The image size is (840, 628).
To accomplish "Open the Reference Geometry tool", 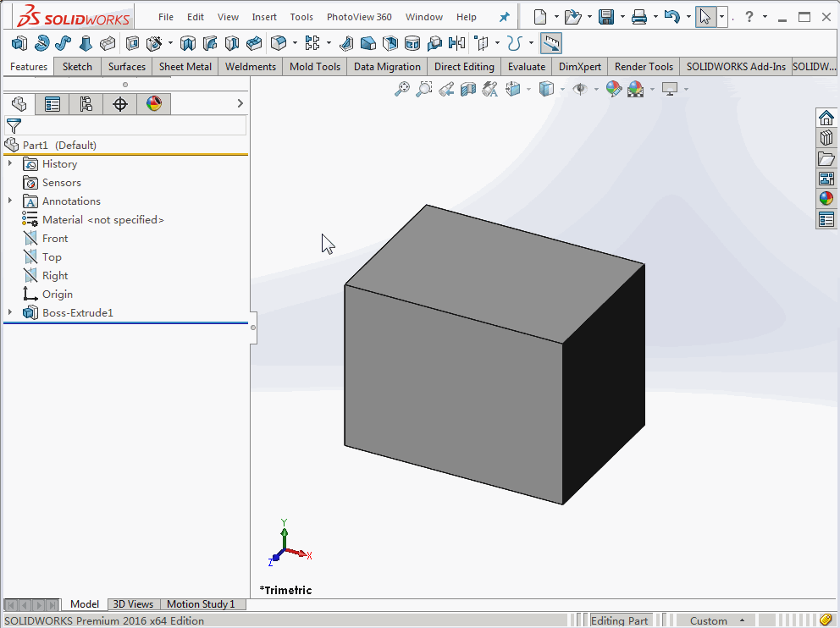I will (482, 43).
